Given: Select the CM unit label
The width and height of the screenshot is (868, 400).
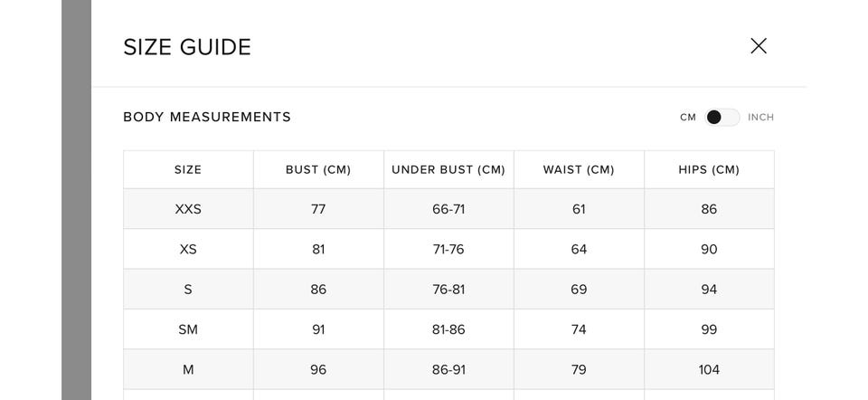Looking at the screenshot, I should [688, 118].
